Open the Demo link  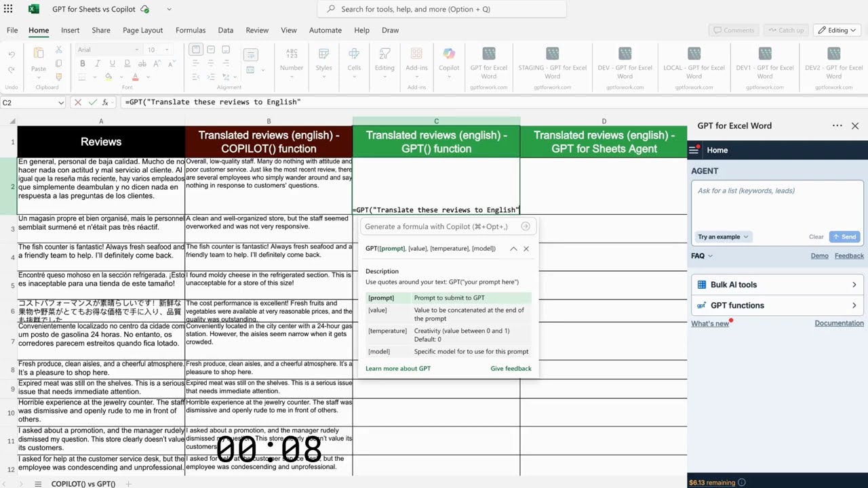point(819,256)
